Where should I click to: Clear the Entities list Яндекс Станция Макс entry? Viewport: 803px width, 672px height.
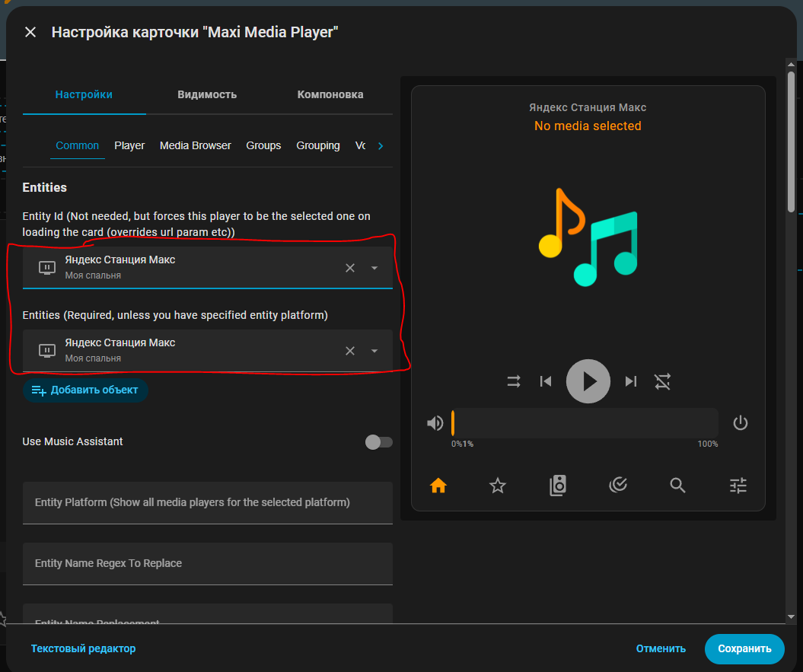[350, 351]
